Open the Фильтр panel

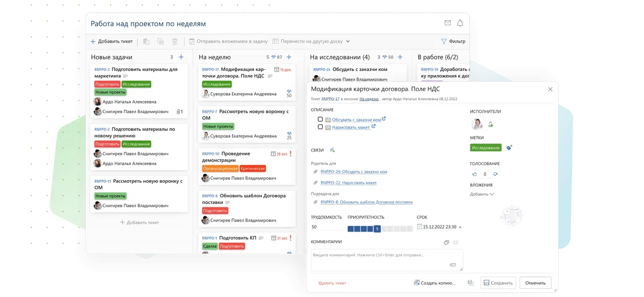[x=453, y=41]
